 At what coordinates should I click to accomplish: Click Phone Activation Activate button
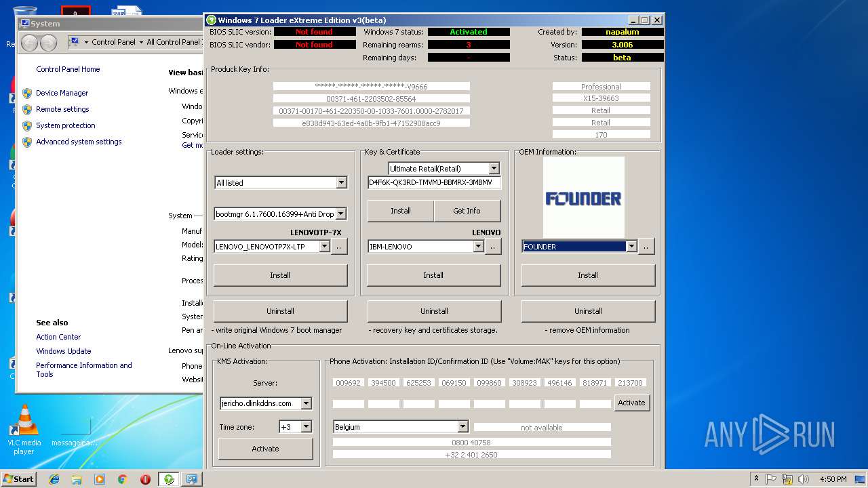tap(631, 403)
